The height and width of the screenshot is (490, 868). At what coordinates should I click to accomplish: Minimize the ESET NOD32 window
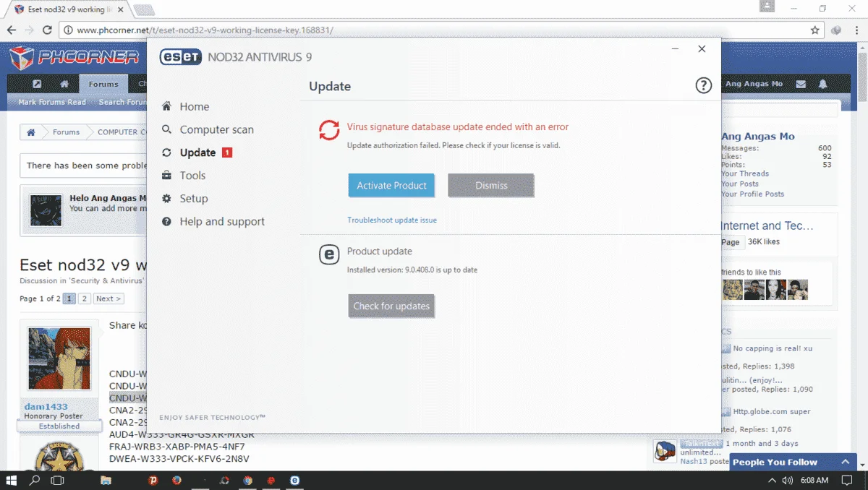[675, 49]
